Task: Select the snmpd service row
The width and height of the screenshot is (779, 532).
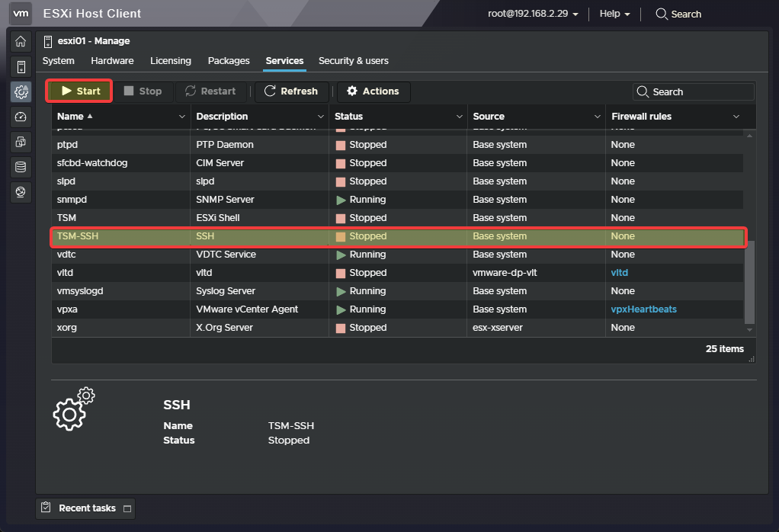Action: (397, 200)
